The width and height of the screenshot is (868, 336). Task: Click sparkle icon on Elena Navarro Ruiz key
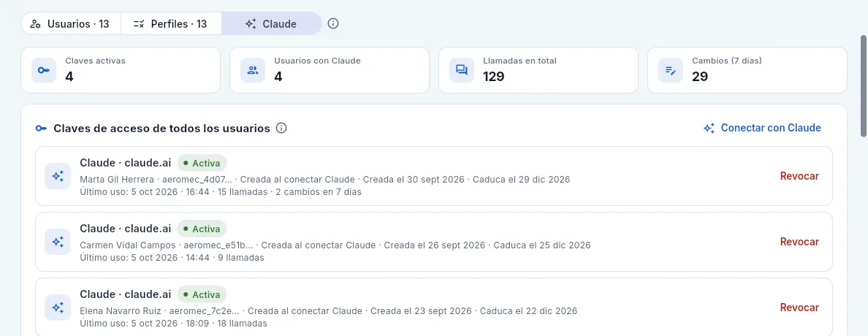(x=58, y=308)
